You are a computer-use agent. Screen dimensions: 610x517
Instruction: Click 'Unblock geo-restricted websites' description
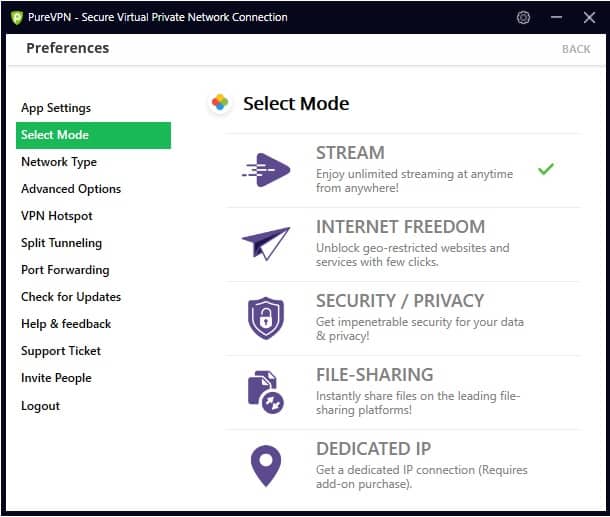tap(413, 255)
